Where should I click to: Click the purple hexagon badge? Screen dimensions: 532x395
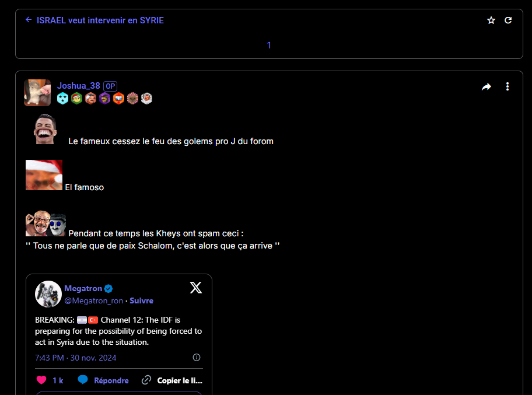pyautogui.click(x=104, y=99)
